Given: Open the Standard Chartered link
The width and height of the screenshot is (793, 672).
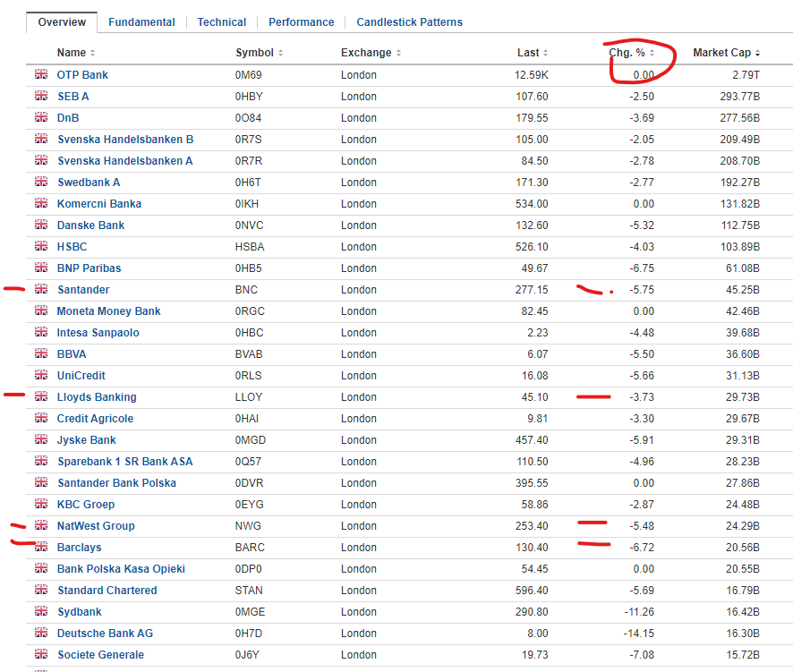Looking at the screenshot, I should [x=107, y=591].
